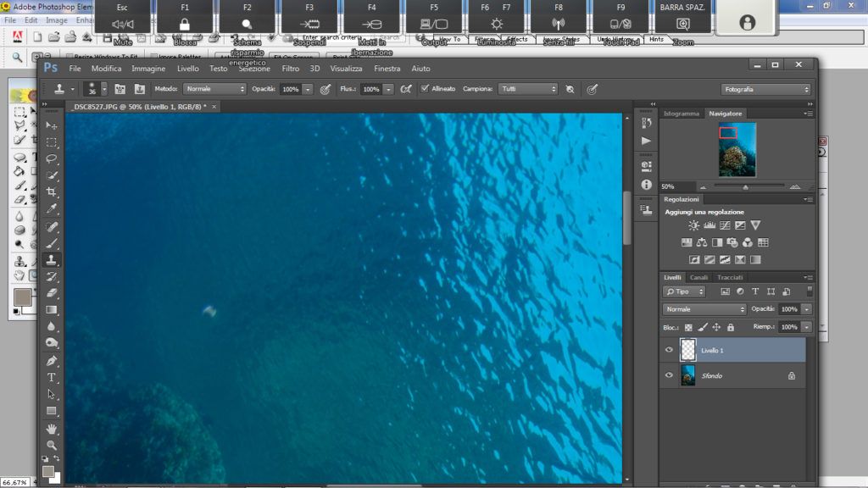The width and height of the screenshot is (868, 488).
Task: Open the Metodo blending mode dropdown
Action: click(214, 89)
